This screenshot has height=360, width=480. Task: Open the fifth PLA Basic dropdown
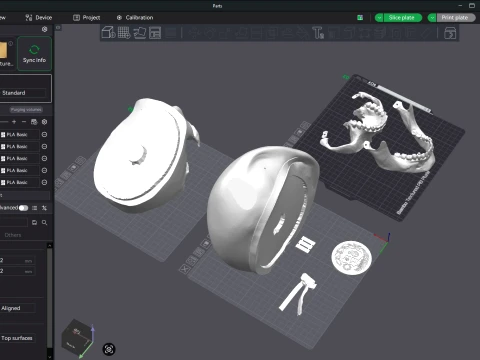[20, 182]
